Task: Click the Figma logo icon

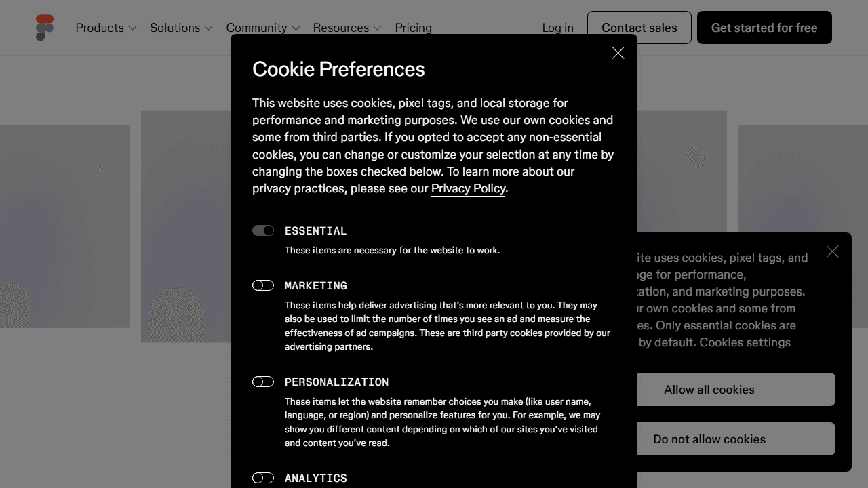Action: pos(45,28)
